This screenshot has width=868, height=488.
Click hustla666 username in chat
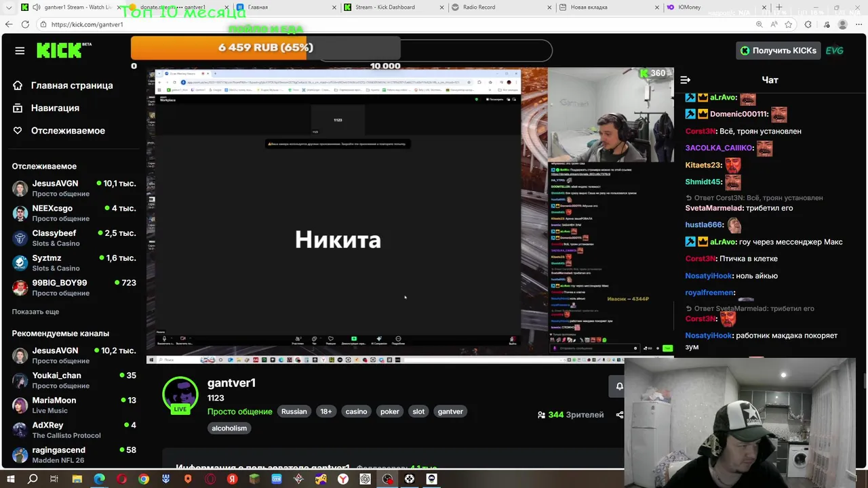coord(704,225)
